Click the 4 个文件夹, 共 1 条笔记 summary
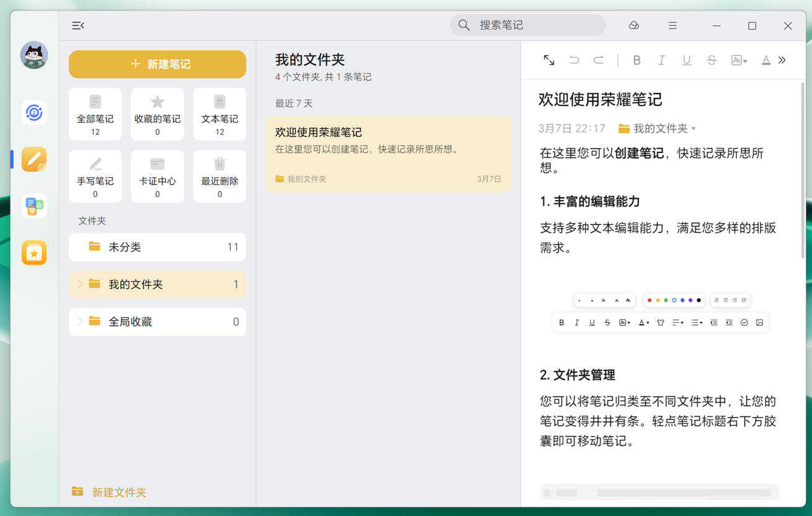The image size is (812, 516). 324,77
